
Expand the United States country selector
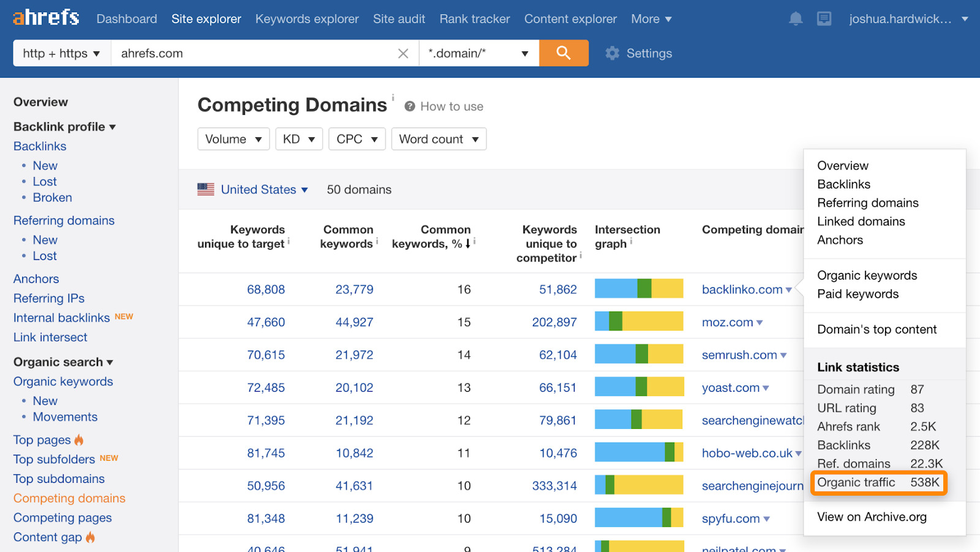(305, 189)
